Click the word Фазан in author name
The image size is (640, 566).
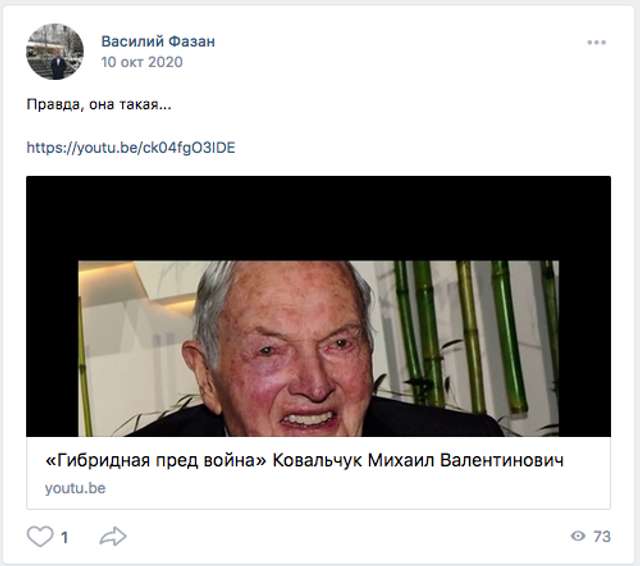click(191, 41)
